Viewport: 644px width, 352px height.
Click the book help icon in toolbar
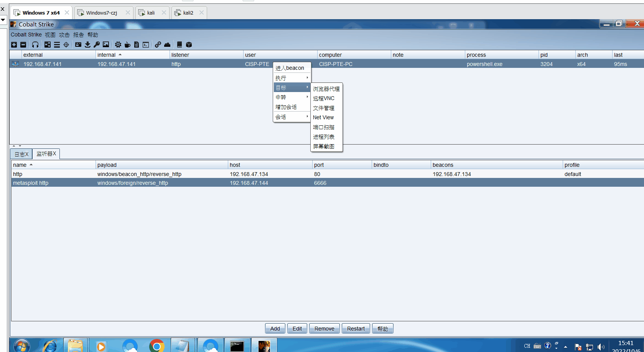179,45
